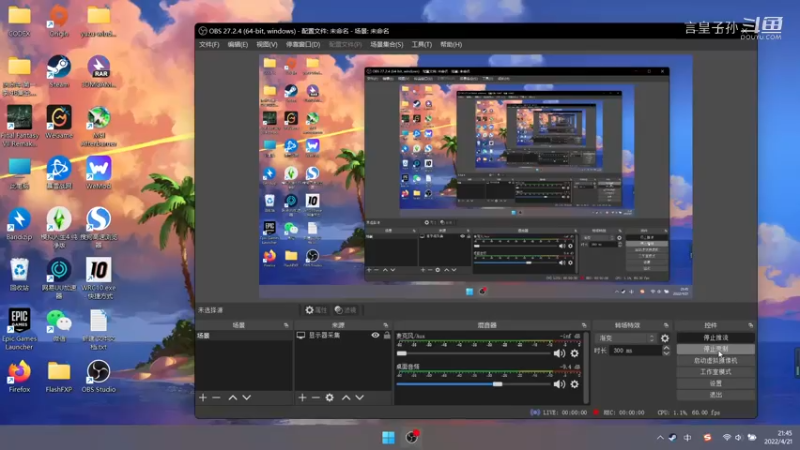Remove selected source with minus icon
This screenshot has height=450, width=800.
316,397
